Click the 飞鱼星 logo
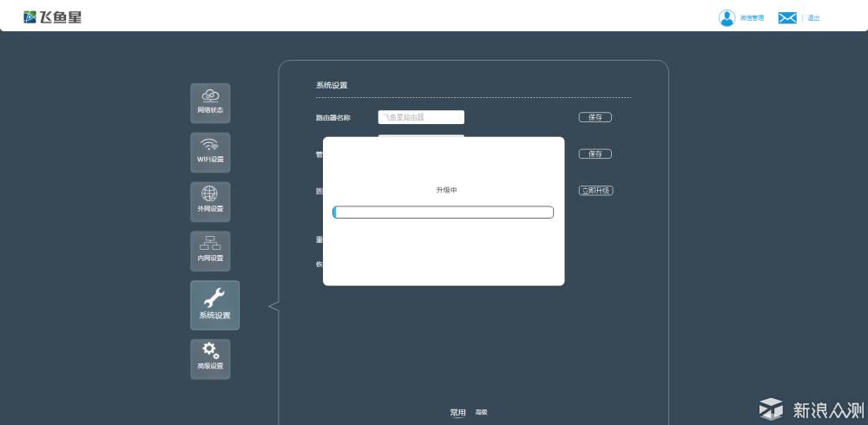This screenshot has width=868, height=425. (x=53, y=17)
